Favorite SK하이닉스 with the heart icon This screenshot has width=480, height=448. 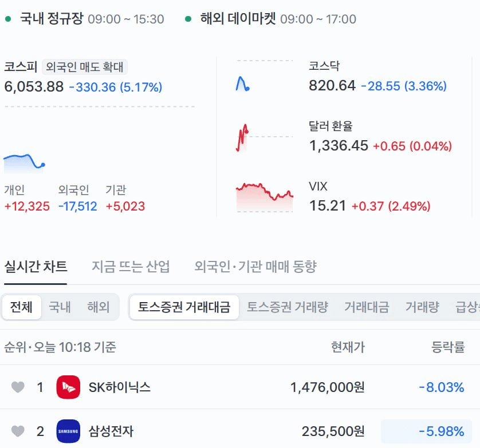[x=18, y=387]
